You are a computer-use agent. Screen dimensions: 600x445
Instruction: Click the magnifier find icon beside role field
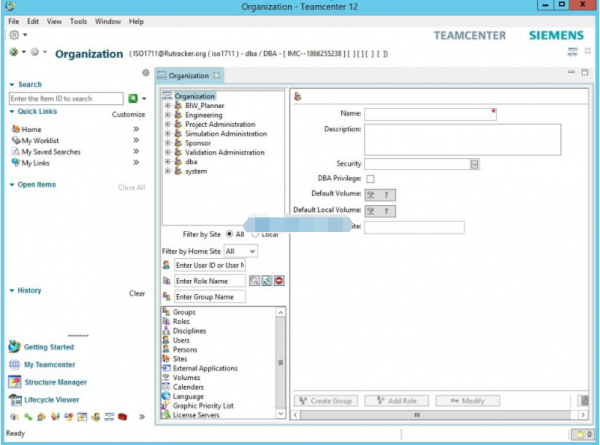coord(254,281)
